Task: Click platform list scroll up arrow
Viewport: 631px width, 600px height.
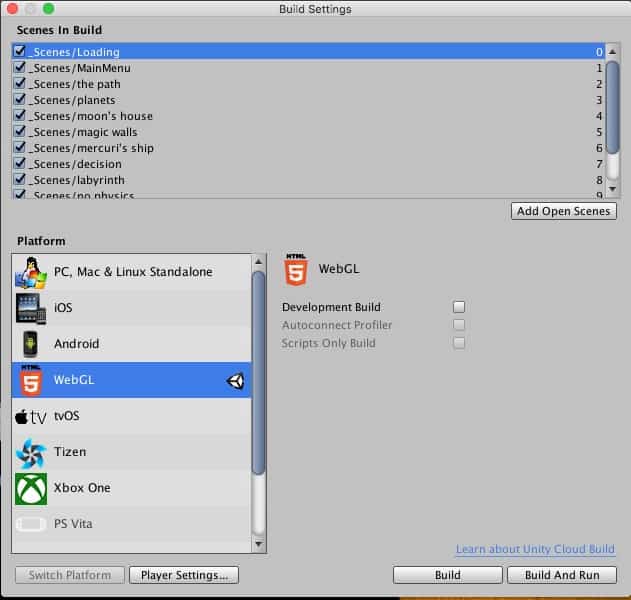Action: (x=258, y=262)
